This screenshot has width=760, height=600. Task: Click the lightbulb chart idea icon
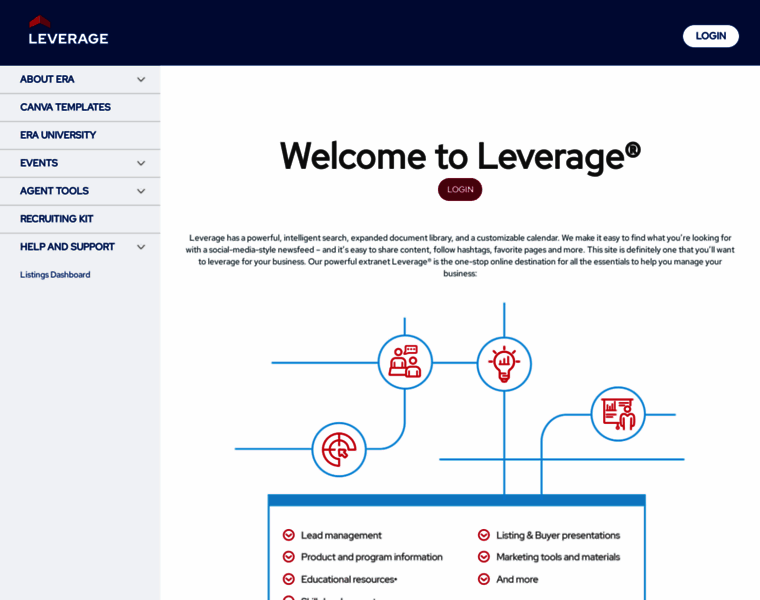pos(504,364)
